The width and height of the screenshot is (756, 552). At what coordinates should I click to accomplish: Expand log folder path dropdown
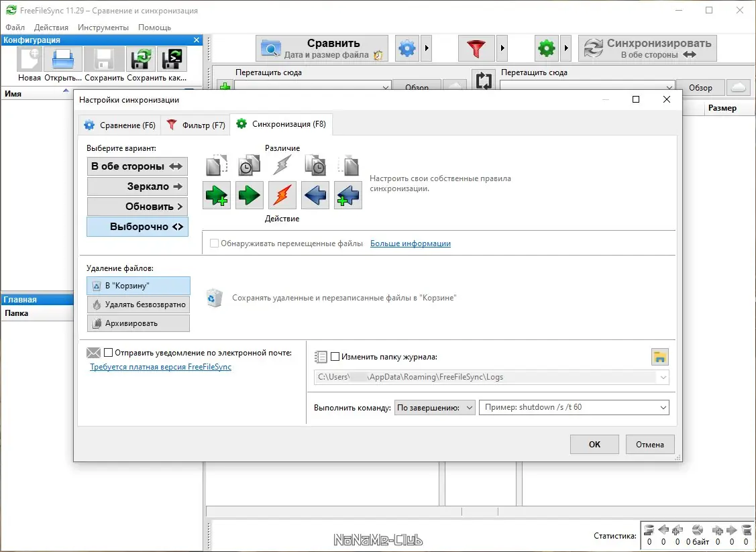click(663, 377)
